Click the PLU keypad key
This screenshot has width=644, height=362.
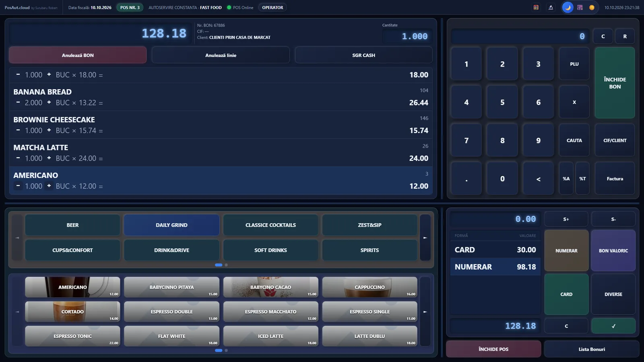tap(574, 64)
